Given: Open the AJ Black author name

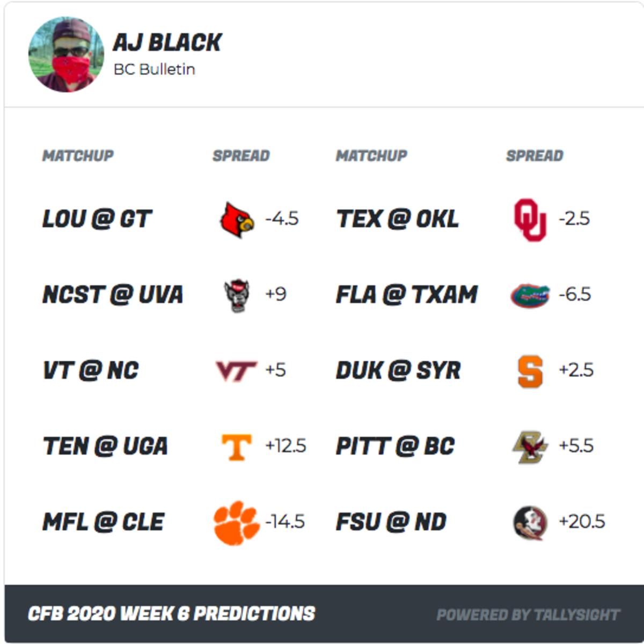Looking at the screenshot, I should [x=167, y=43].
